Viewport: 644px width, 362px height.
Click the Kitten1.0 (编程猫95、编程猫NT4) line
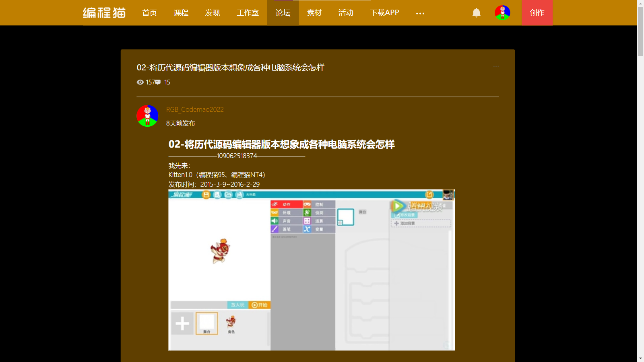[217, 175]
